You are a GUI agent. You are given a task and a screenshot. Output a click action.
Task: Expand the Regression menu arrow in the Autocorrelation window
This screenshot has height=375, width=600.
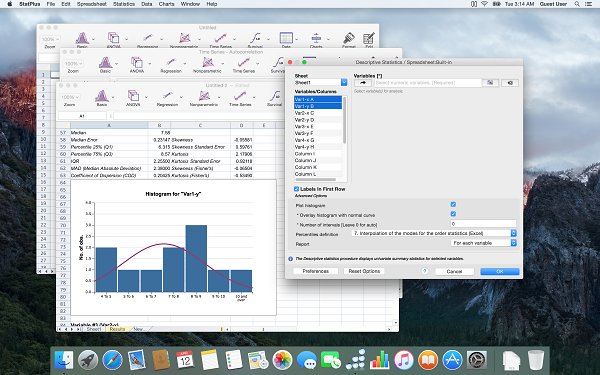[x=185, y=64]
